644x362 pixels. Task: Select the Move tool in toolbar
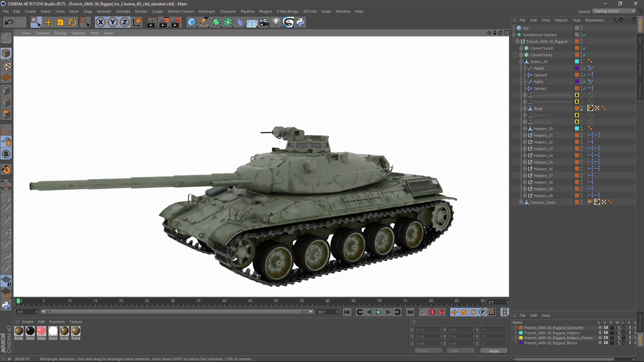tap(48, 22)
